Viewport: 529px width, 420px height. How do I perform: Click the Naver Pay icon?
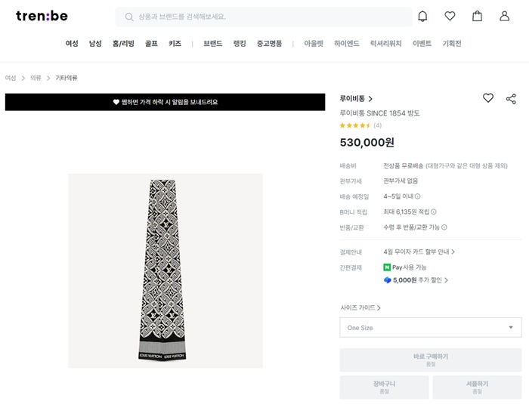tap(387, 267)
